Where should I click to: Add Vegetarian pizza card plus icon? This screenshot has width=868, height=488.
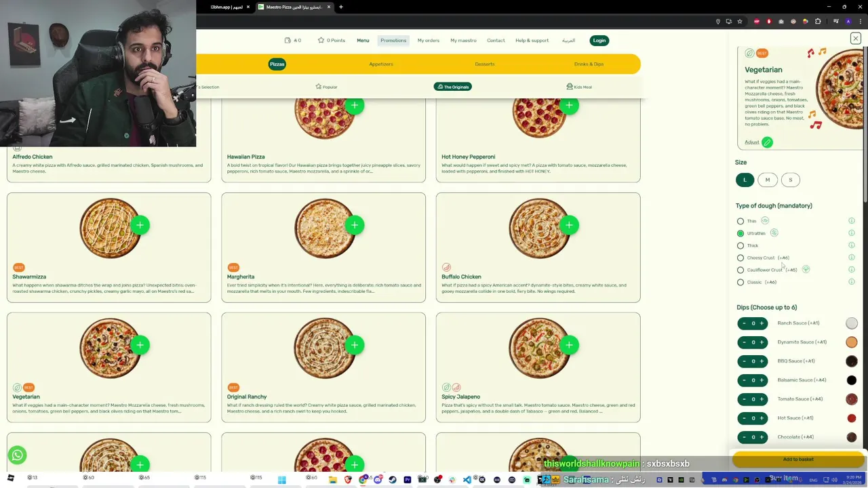(x=140, y=345)
